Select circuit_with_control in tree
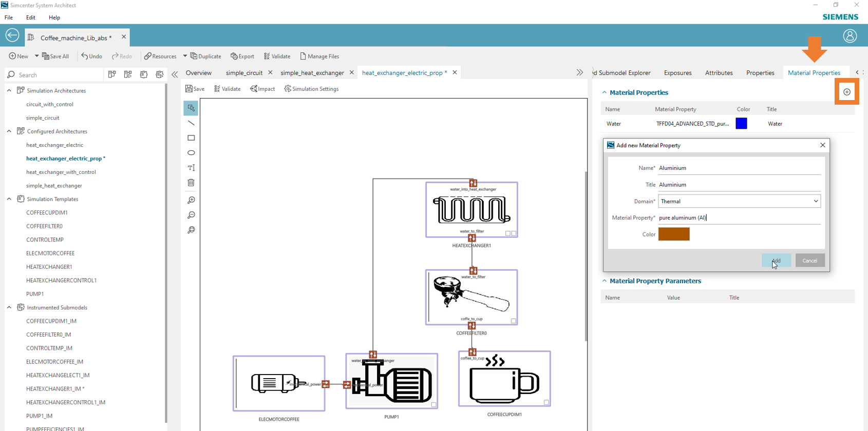The image size is (868, 431). [x=50, y=104]
